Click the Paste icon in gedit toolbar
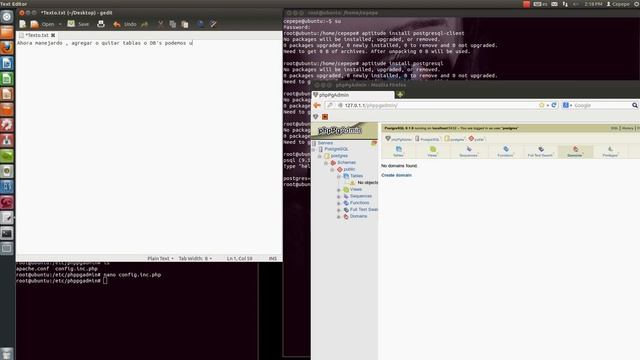Screen dimensions: 640x360 pyautogui.click(x=185, y=24)
